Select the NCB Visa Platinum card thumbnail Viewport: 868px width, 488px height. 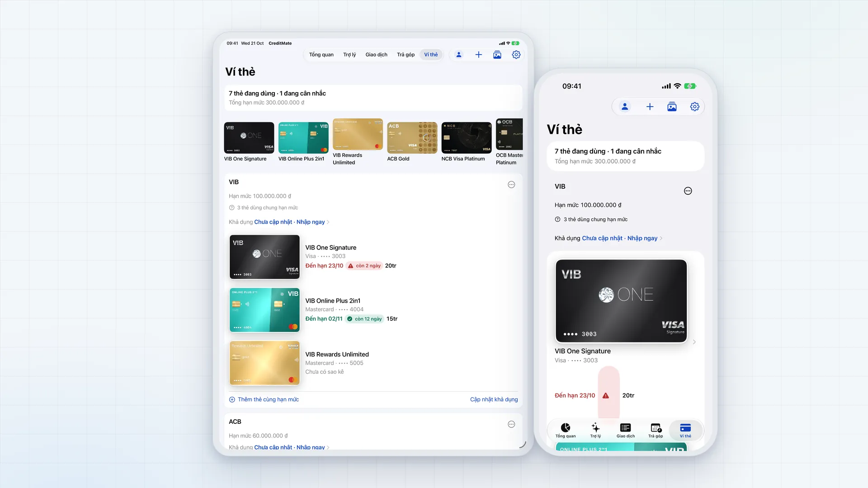click(467, 138)
